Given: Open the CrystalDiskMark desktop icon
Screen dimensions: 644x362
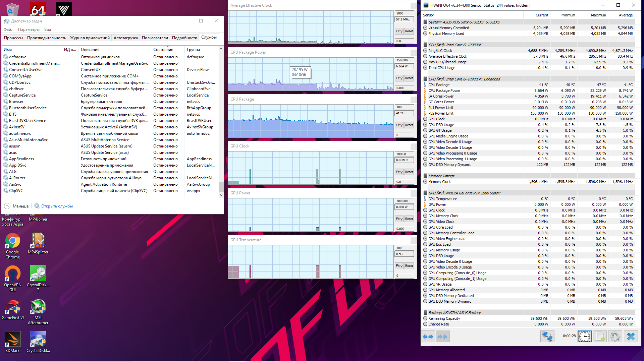Looking at the screenshot, I should pos(38,342).
